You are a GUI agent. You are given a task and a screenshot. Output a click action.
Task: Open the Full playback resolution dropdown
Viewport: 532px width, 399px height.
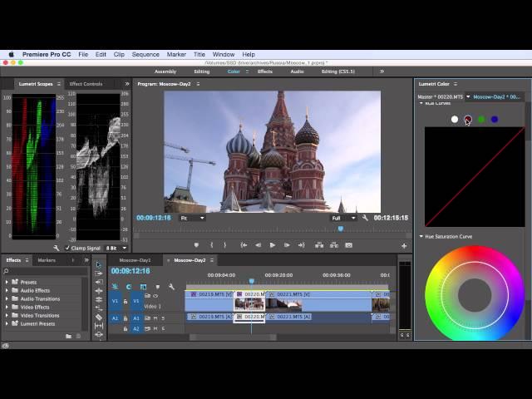point(343,218)
